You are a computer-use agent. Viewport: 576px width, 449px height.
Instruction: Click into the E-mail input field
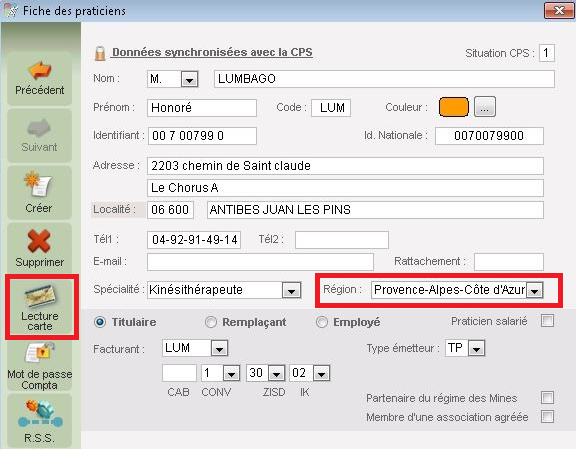pyautogui.click(x=260, y=262)
